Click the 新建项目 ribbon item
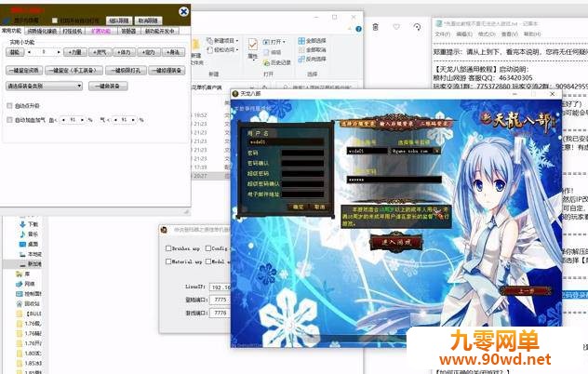The image size is (588, 374). point(222,41)
